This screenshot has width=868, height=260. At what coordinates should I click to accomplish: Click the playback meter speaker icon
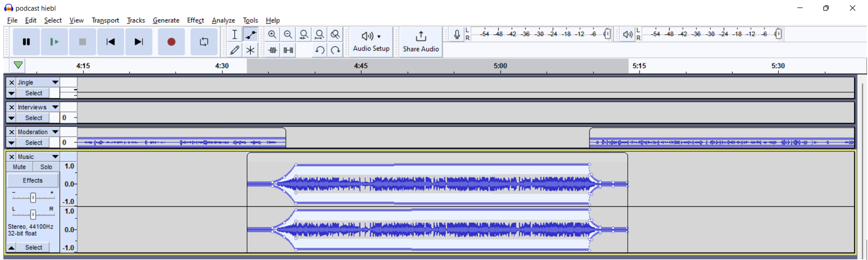627,35
